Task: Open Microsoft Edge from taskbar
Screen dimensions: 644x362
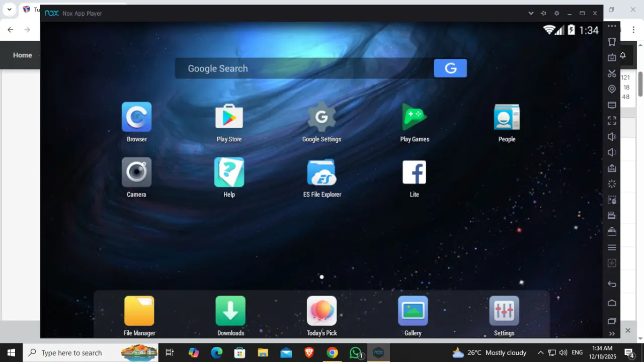Action: pos(216,352)
